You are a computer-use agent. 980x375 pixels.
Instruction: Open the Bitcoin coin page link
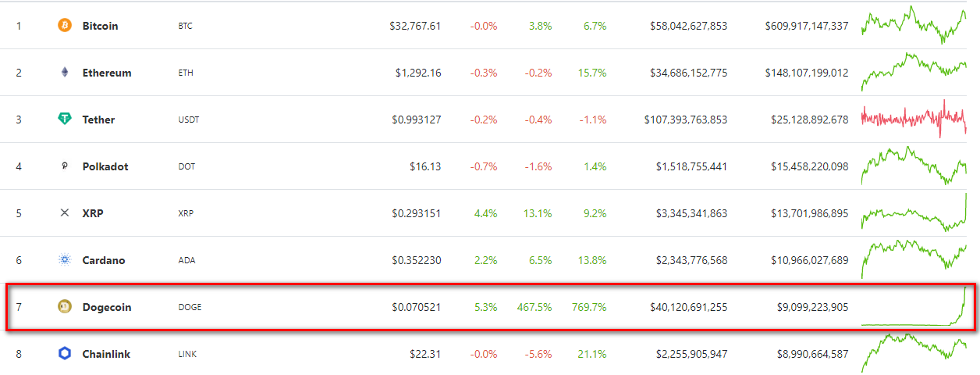tap(100, 26)
